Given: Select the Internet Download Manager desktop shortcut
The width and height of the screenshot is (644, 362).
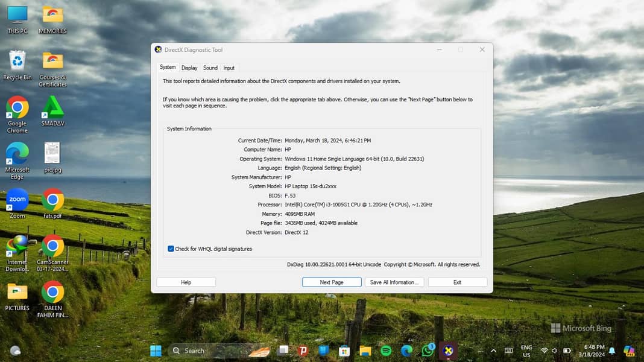Looking at the screenshot, I should pos(17,249).
